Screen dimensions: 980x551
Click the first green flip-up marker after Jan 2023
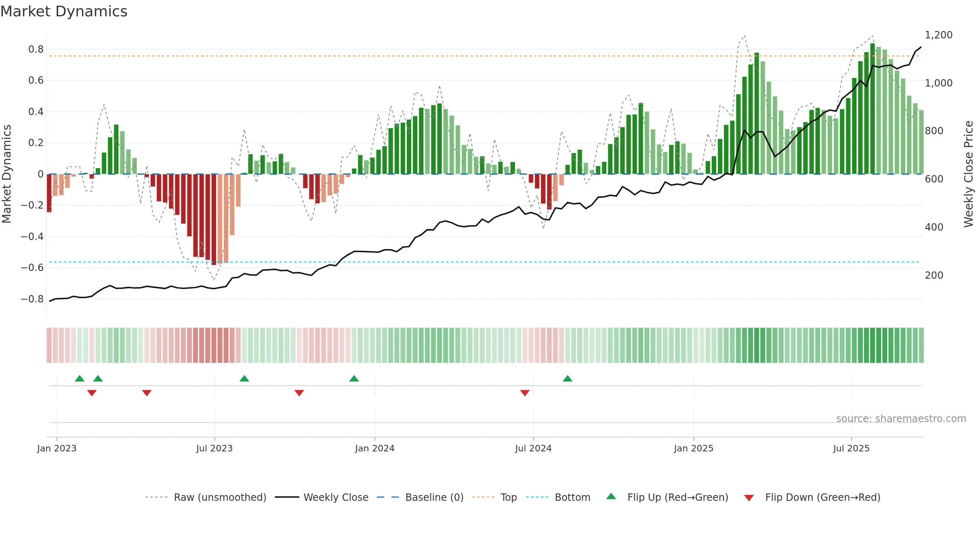[x=80, y=378]
